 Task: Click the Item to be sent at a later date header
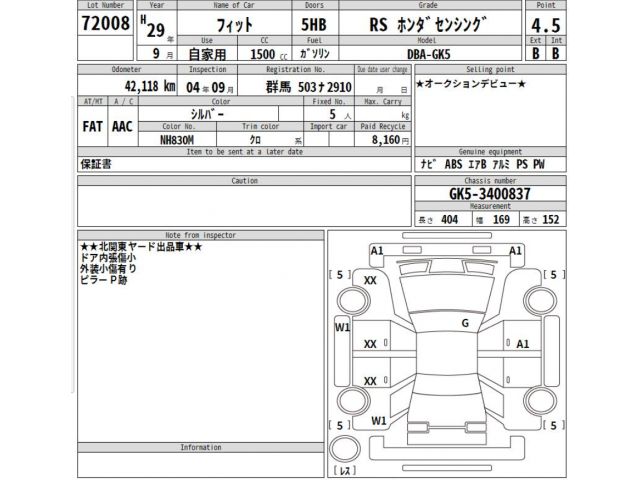[244, 152]
